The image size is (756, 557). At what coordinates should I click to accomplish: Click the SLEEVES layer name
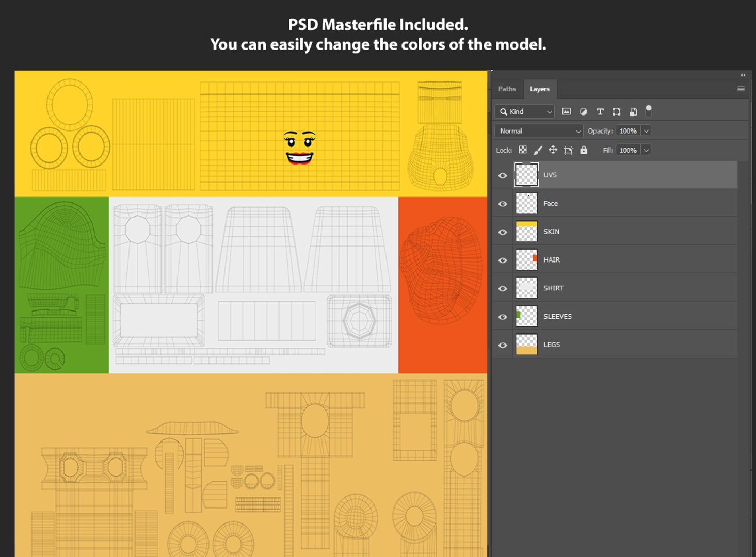558,316
